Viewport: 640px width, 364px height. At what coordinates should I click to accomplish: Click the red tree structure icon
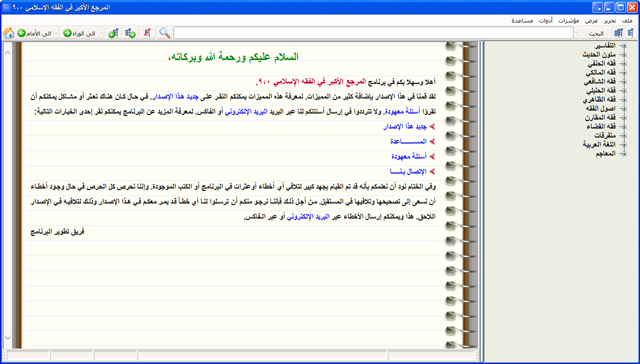[x=147, y=33]
